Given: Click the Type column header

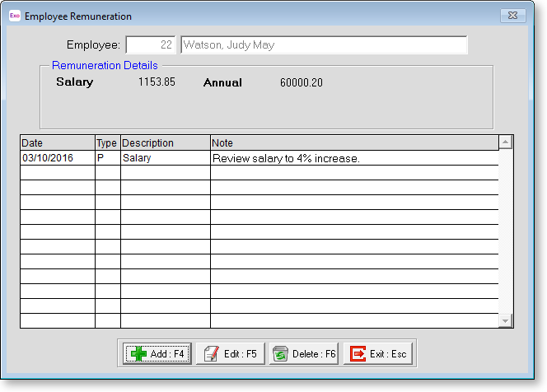Looking at the screenshot, I should (x=107, y=143).
